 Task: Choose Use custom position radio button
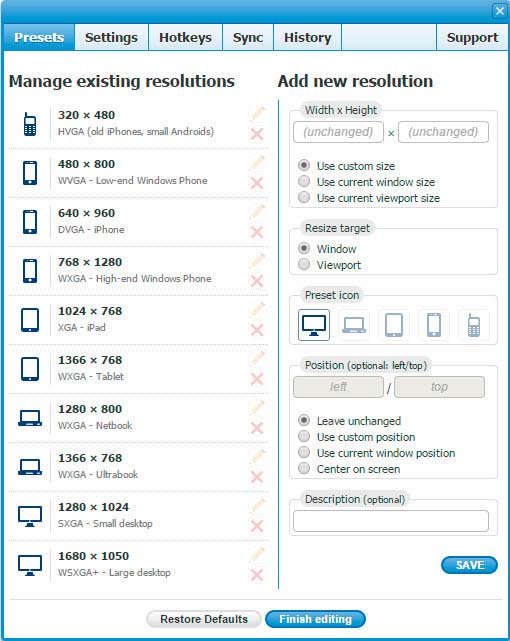point(304,437)
